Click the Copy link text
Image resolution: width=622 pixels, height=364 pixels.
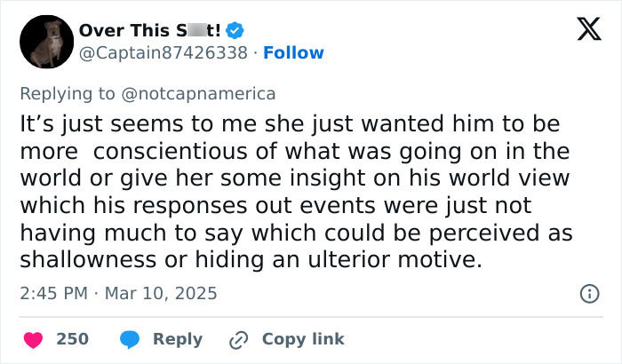pyautogui.click(x=303, y=339)
